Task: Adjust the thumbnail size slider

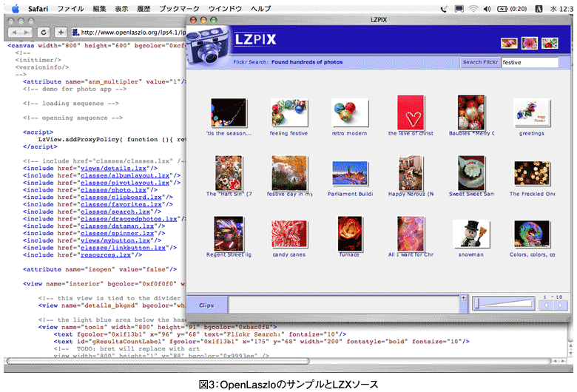Action: click(504, 304)
